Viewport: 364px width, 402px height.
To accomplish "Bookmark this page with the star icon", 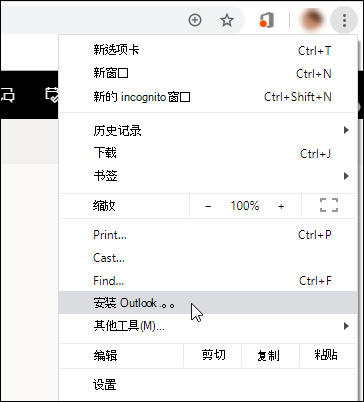I will (x=227, y=20).
